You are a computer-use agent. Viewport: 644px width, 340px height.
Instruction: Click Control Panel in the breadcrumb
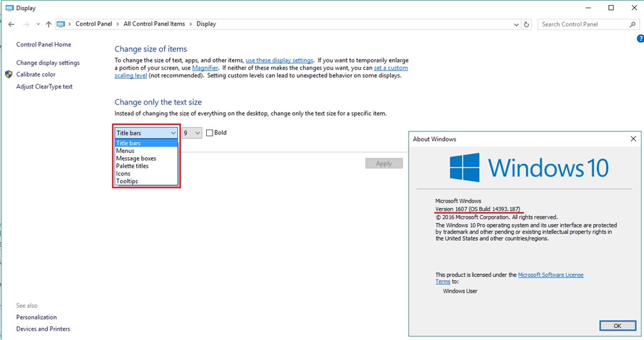pos(94,24)
